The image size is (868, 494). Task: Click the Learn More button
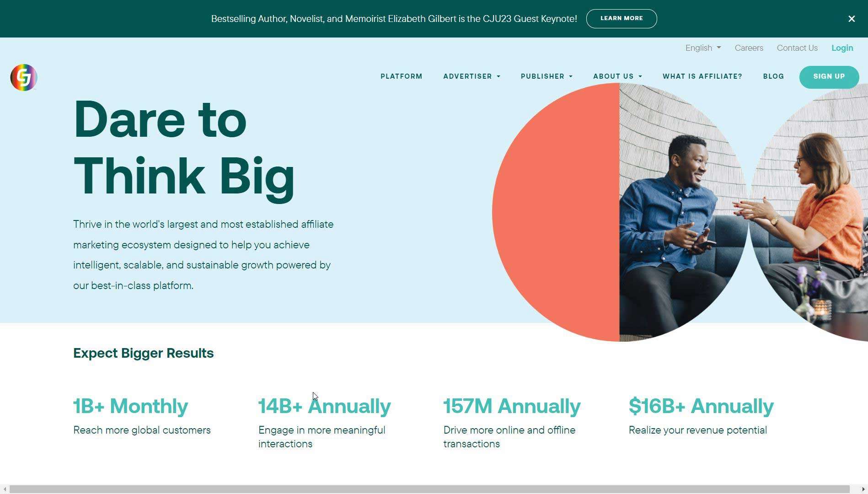coord(622,18)
